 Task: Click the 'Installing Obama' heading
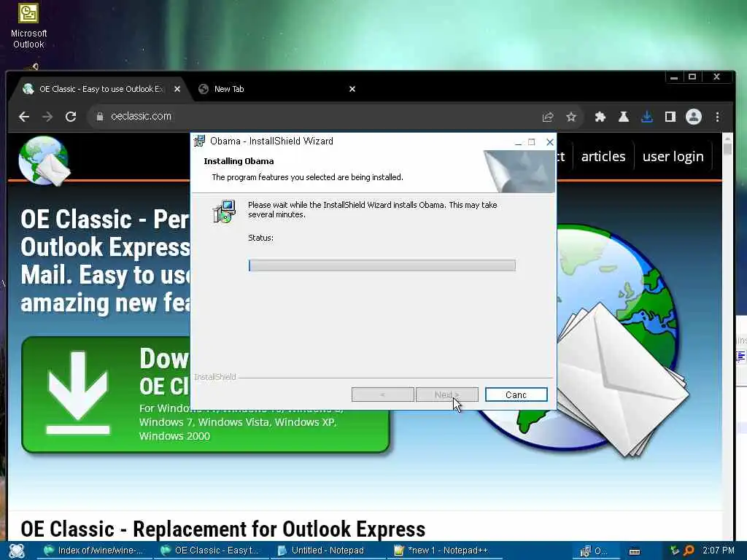click(239, 161)
